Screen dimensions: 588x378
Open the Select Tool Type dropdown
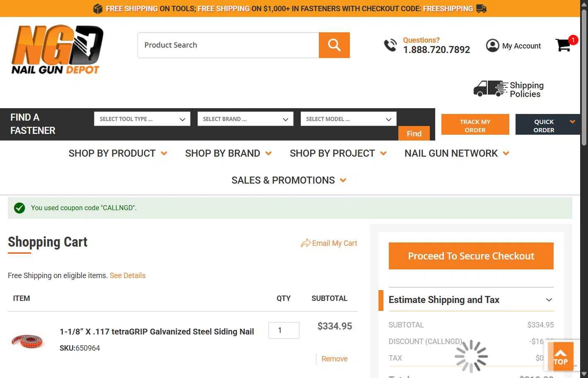coord(142,119)
